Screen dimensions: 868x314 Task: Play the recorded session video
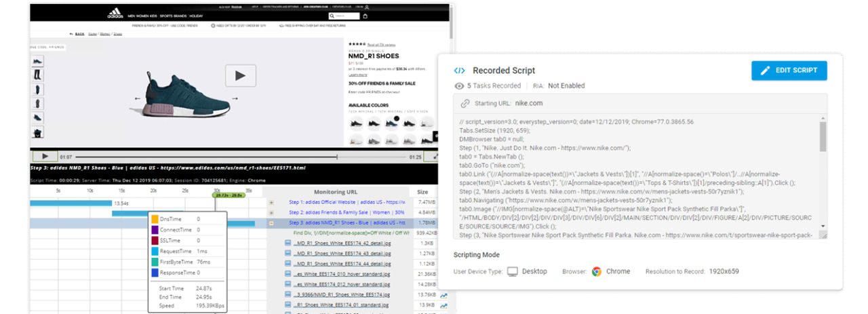(45, 157)
